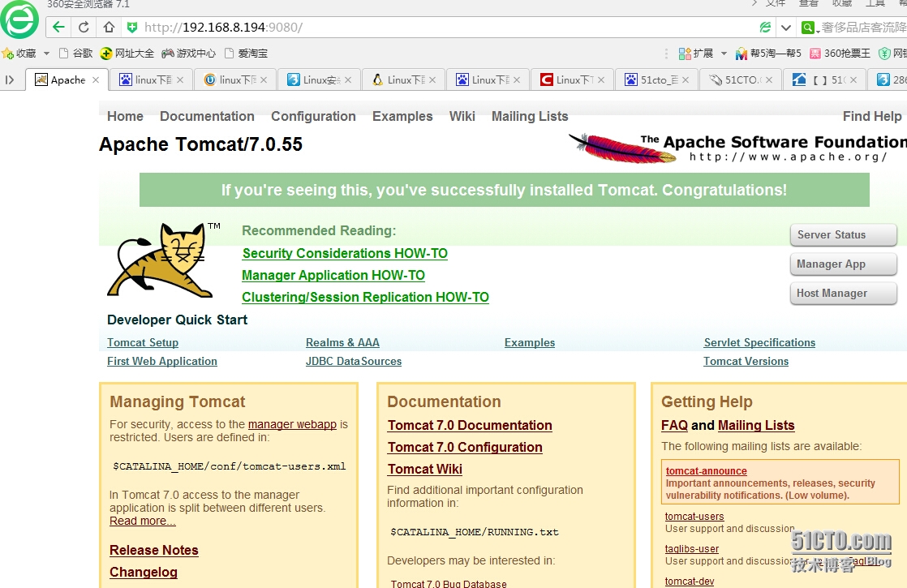Open the Examples nav item
Screen dimensions: 907x588
(402, 116)
